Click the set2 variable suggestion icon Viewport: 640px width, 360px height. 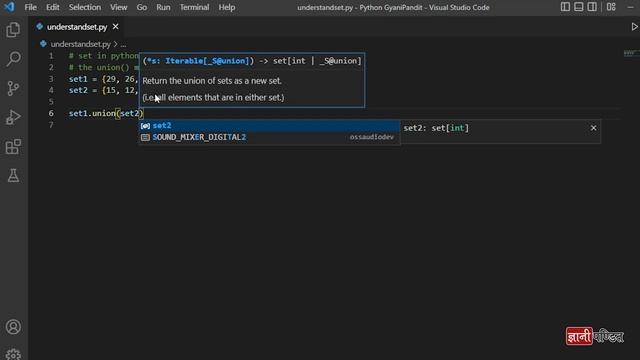coord(145,126)
